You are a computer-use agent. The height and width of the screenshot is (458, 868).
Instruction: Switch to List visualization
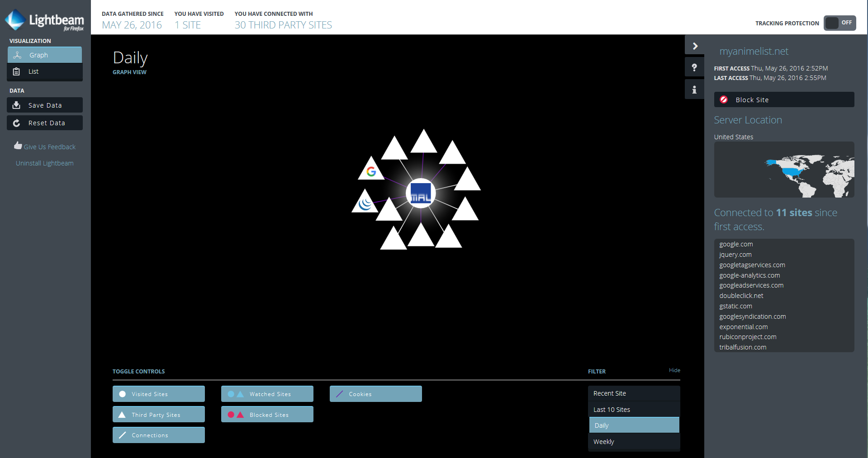(44, 71)
